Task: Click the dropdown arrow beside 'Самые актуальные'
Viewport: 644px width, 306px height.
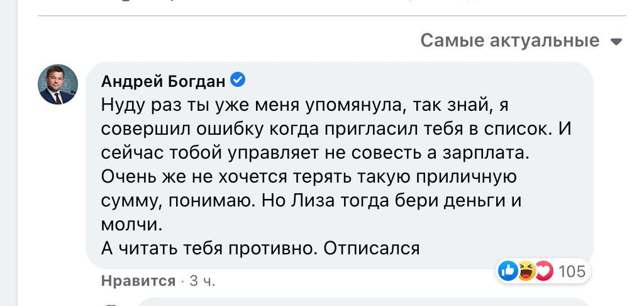Action: tap(616, 42)
